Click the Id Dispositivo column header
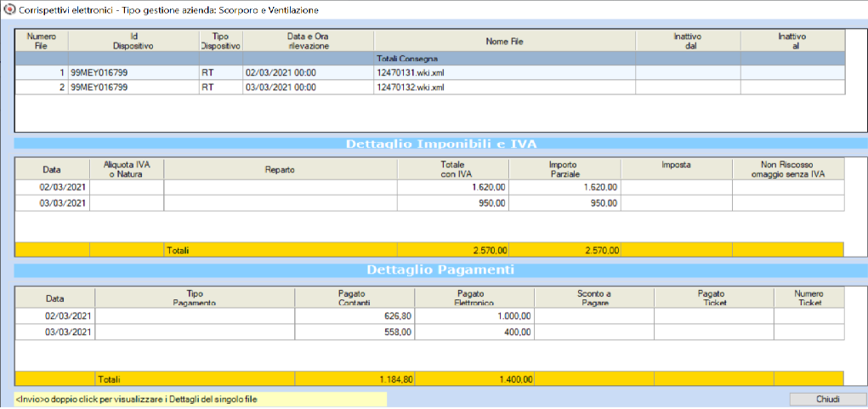 pos(133,42)
